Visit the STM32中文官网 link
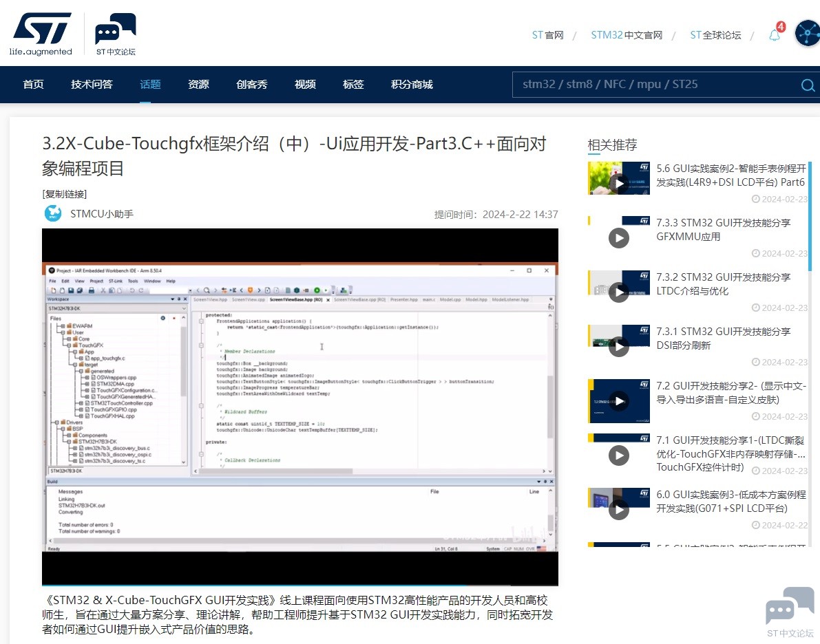Viewport: 820px width, 644px height. click(x=627, y=35)
